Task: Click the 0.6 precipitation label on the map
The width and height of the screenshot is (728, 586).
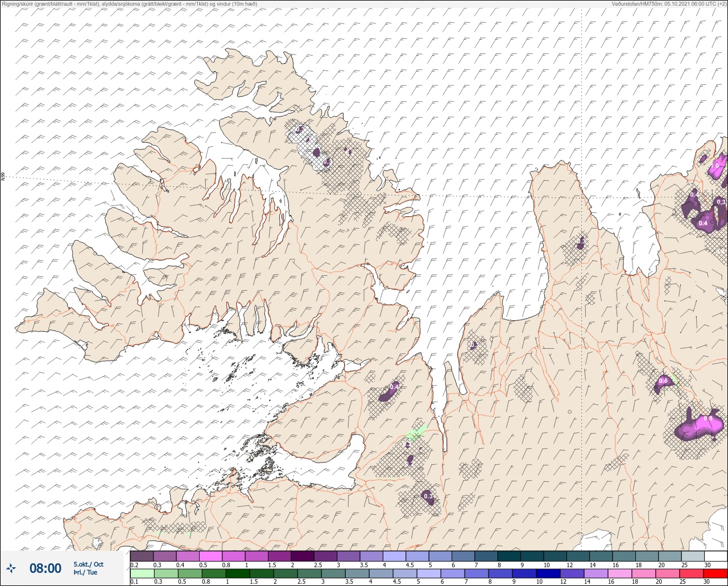Action: tap(663, 381)
